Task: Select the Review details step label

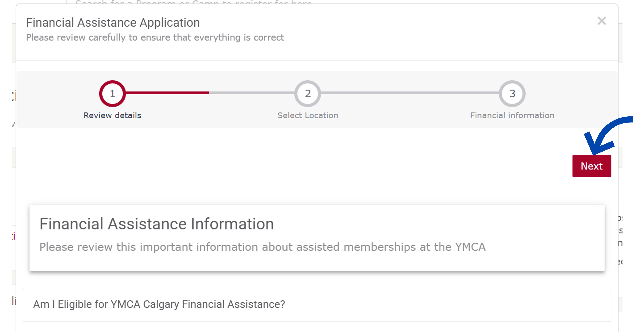Action: click(112, 115)
